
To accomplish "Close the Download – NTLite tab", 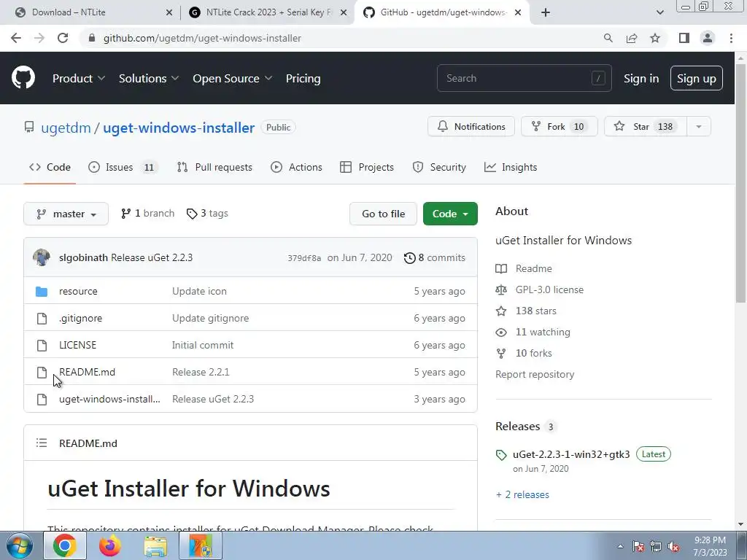I will coord(169,12).
